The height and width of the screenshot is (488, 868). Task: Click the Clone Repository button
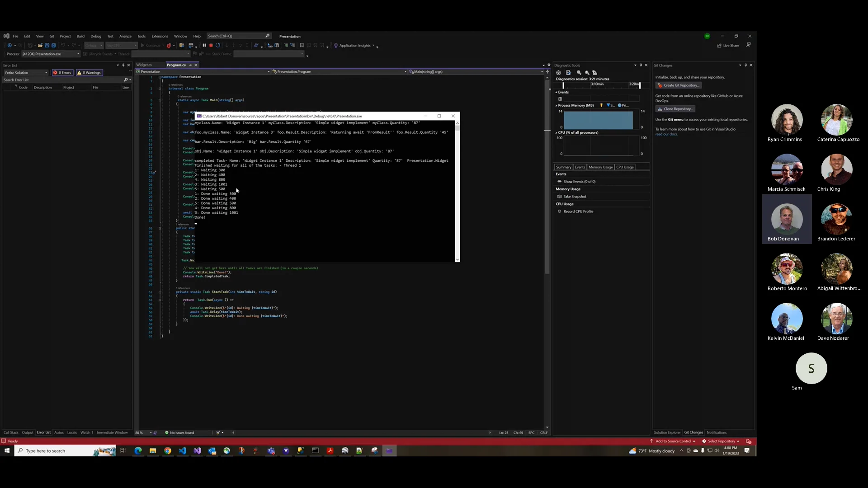pyautogui.click(x=675, y=109)
